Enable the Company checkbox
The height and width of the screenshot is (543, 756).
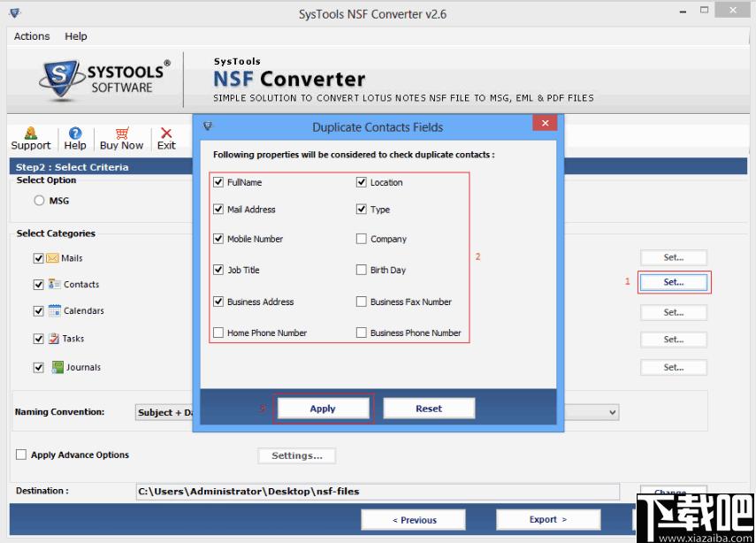pyautogui.click(x=361, y=238)
